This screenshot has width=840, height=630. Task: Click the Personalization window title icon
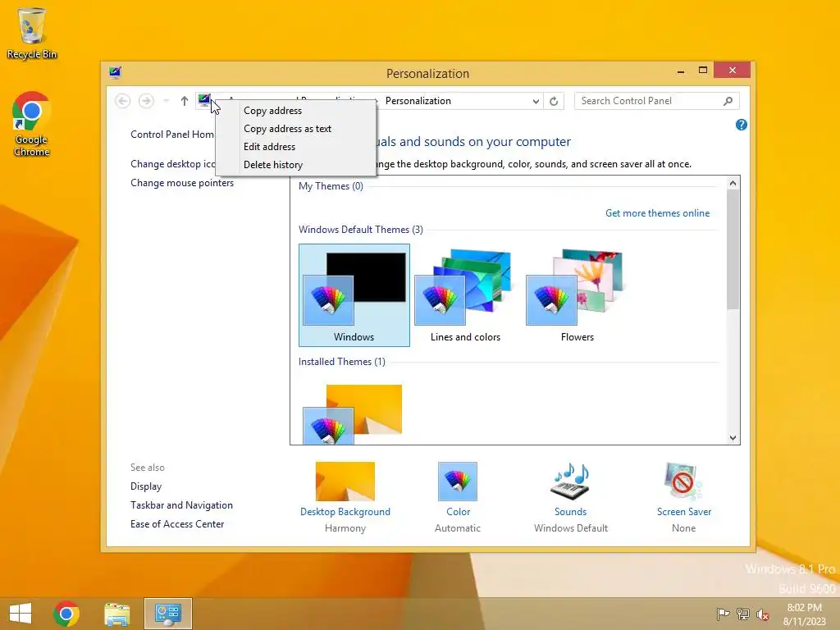pyautogui.click(x=115, y=72)
